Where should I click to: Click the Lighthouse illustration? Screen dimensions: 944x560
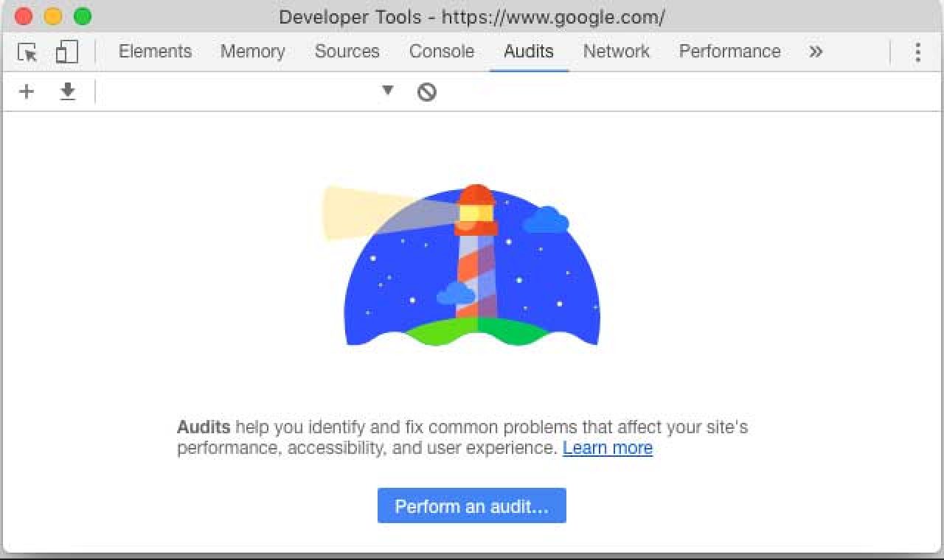462,265
